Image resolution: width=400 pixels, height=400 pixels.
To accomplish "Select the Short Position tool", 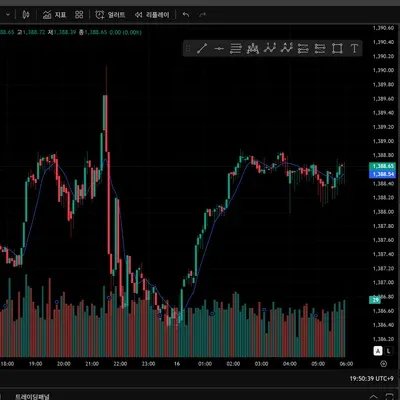I will [x=320, y=49].
